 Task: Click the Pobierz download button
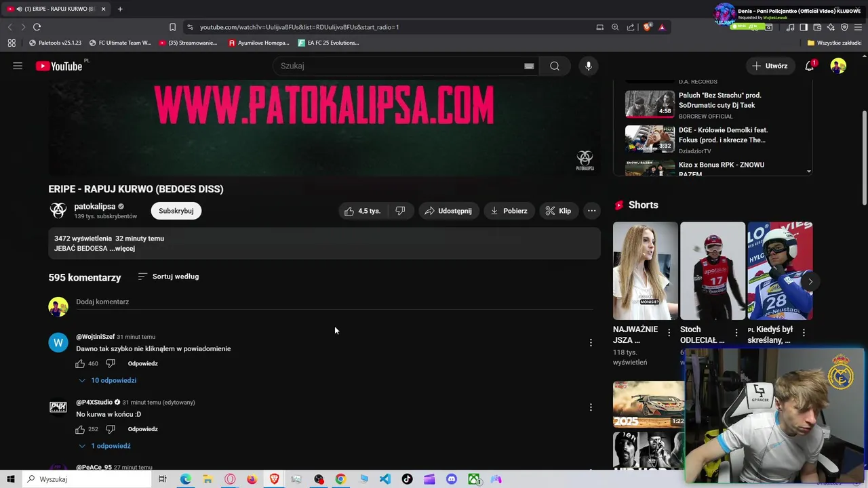509,211
